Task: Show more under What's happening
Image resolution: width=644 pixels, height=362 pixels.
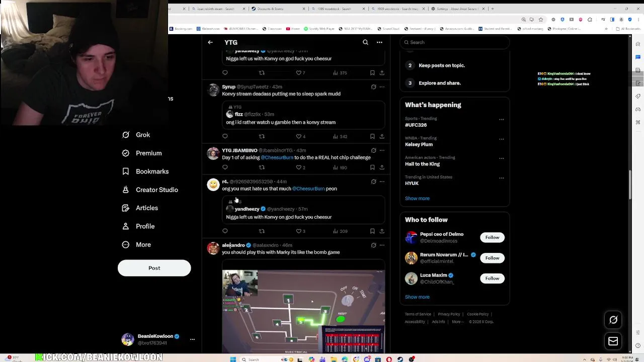Action: pyautogui.click(x=417, y=199)
